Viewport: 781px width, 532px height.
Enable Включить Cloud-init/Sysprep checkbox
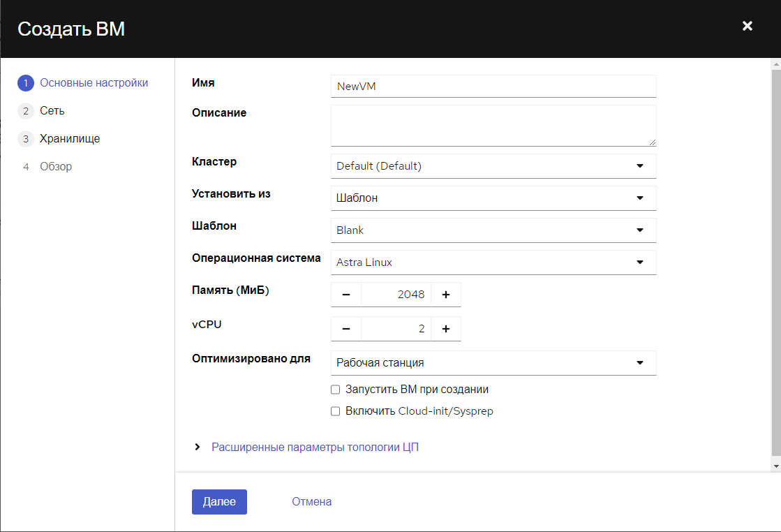pyautogui.click(x=335, y=411)
